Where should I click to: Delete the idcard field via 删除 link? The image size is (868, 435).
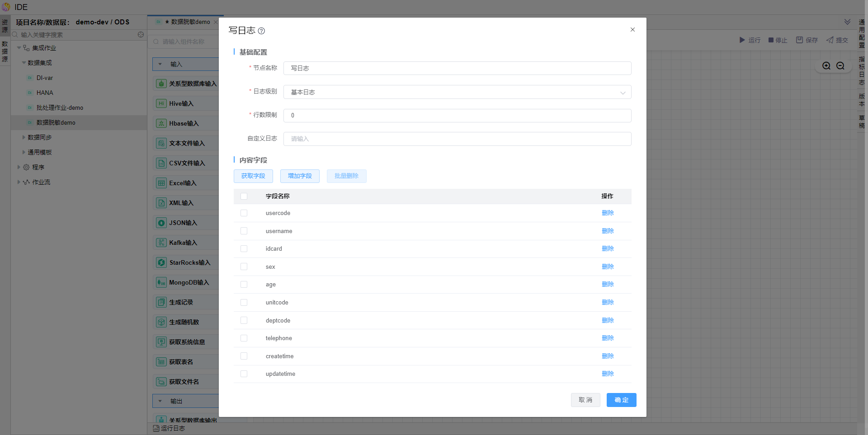(x=608, y=249)
